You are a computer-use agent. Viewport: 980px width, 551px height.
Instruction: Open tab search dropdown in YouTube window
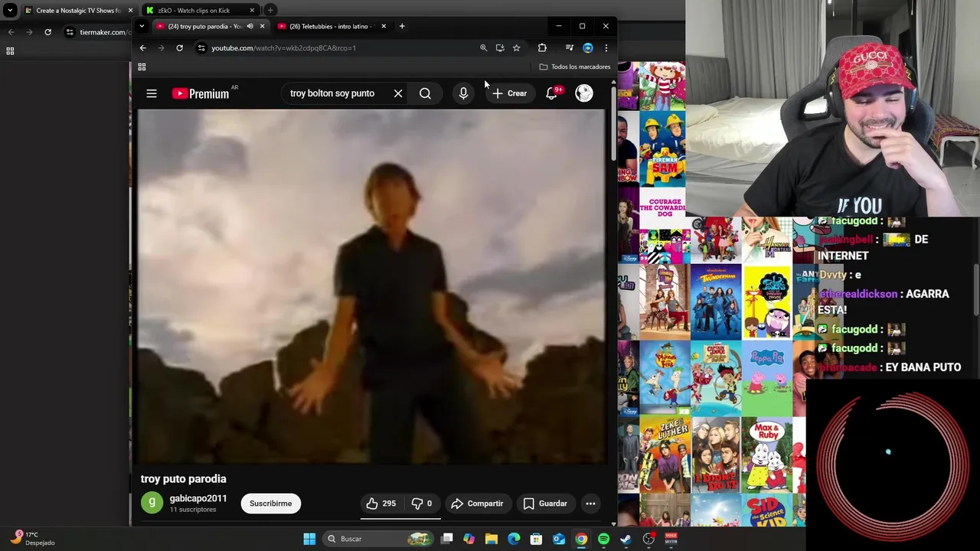coord(142,26)
